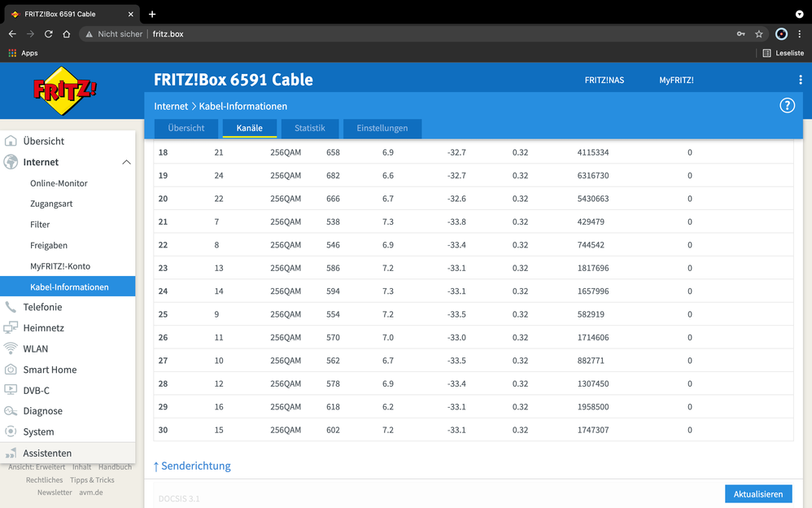Open MyFRITZ!-Konto page
The height and width of the screenshot is (508, 812).
pos(60,266)
